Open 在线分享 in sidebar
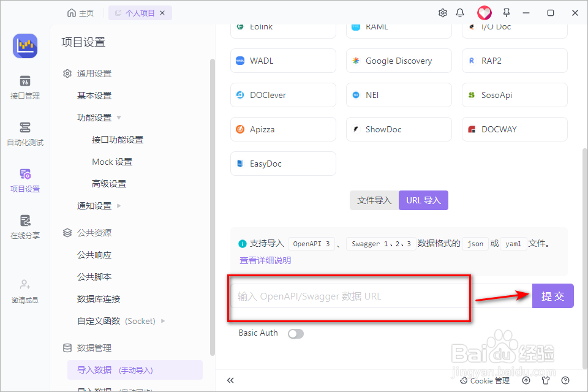Image resolution: width=588 pixels, height=392 pixels. tap(25, 227)
